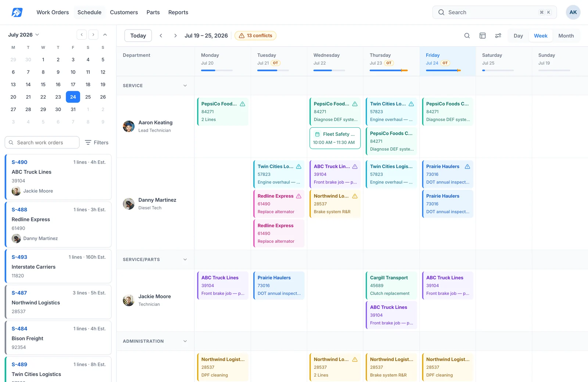Open Cargill Transport card on Thursday
This screenshot has width=588, height=382.
pyautogui.click(x=391, y=286)
